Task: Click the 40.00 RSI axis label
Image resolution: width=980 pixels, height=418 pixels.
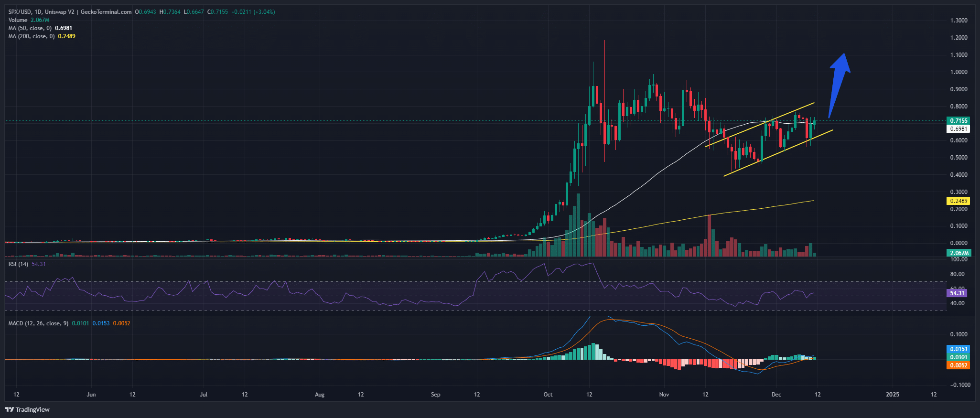Action: (958, 303)
